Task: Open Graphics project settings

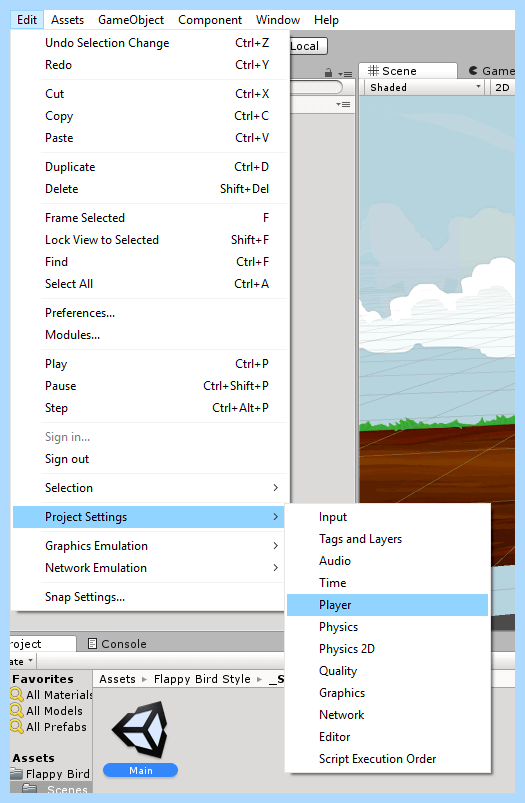Action: pyautogui.click(x=387, y=693)
